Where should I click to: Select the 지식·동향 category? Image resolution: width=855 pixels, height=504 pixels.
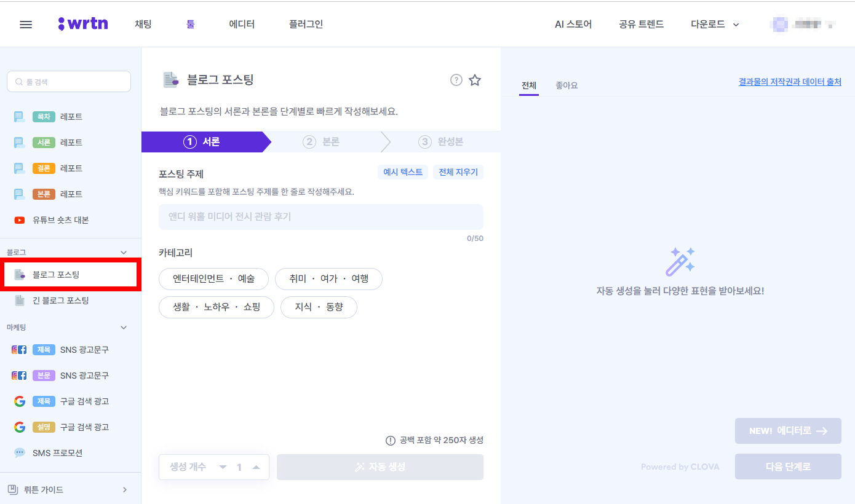pos(319,307)
